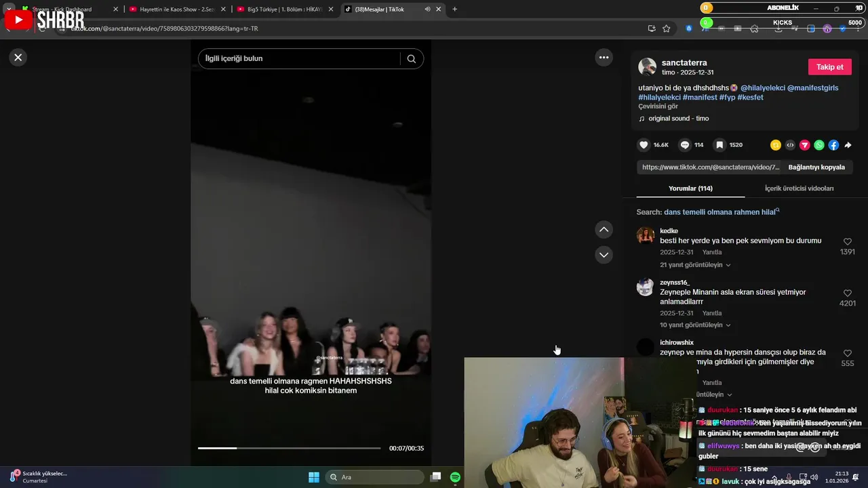Image resolution: width=868 pixels, height=488 pixels.
Task: Open Windows Start menu
Action: click(314, 477)
